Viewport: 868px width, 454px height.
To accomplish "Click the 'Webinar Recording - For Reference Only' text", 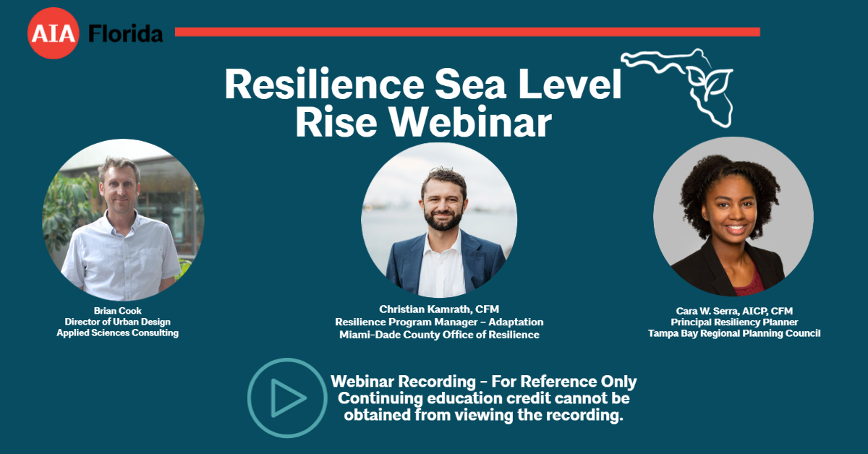I will pos(483,380).
